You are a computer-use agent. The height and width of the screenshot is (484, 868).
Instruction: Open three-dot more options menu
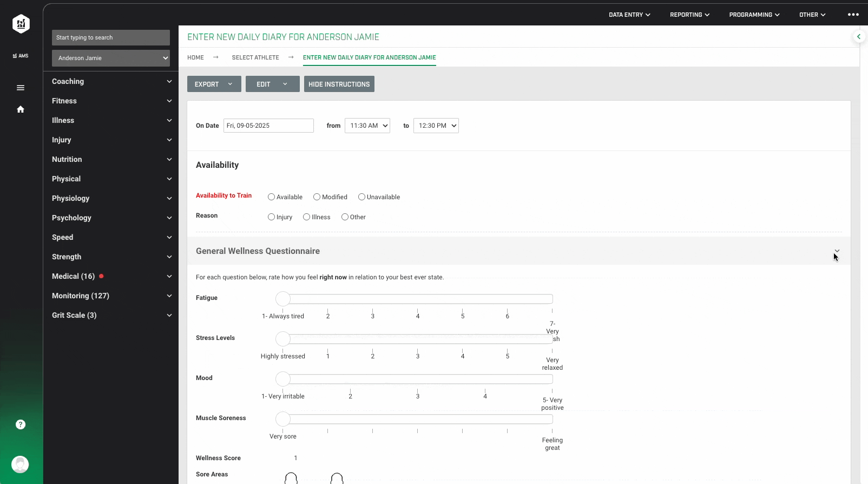[x=853, y=15]
